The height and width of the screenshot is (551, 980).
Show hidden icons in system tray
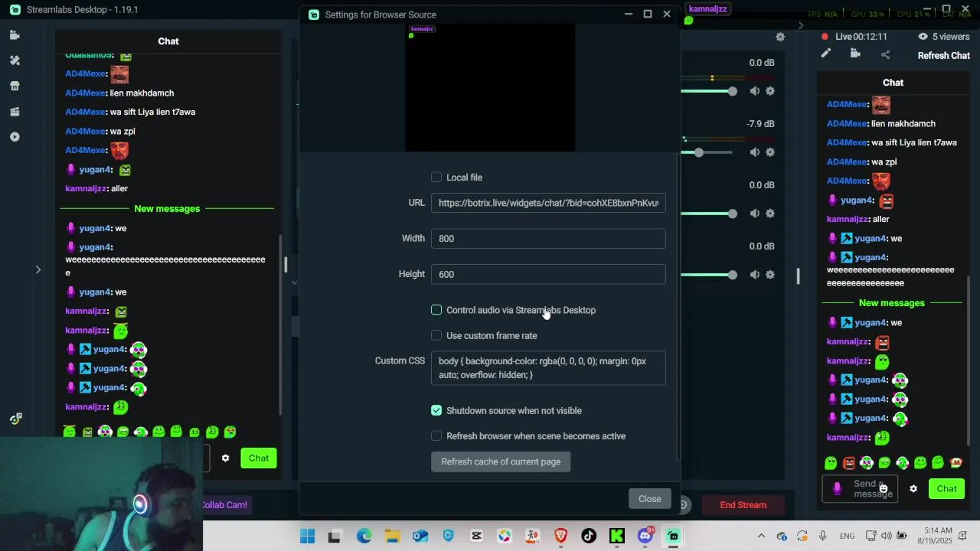coord(761,536)
